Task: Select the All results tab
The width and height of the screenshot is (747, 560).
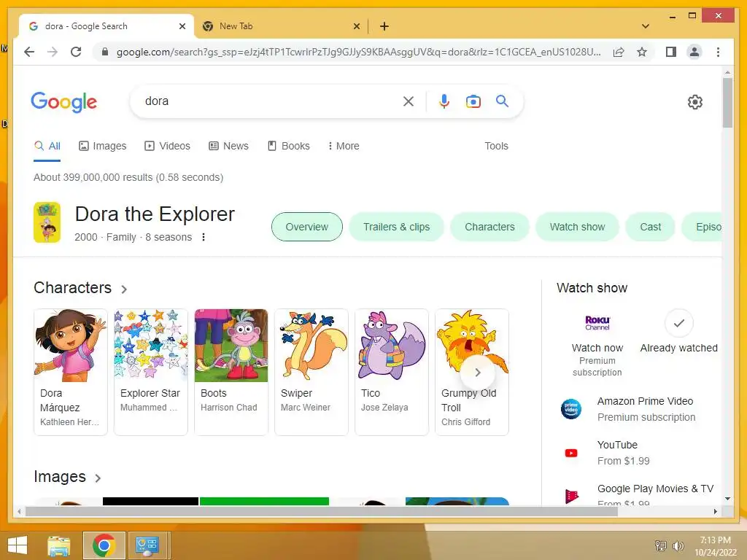Action: click(x=47, y=146)
